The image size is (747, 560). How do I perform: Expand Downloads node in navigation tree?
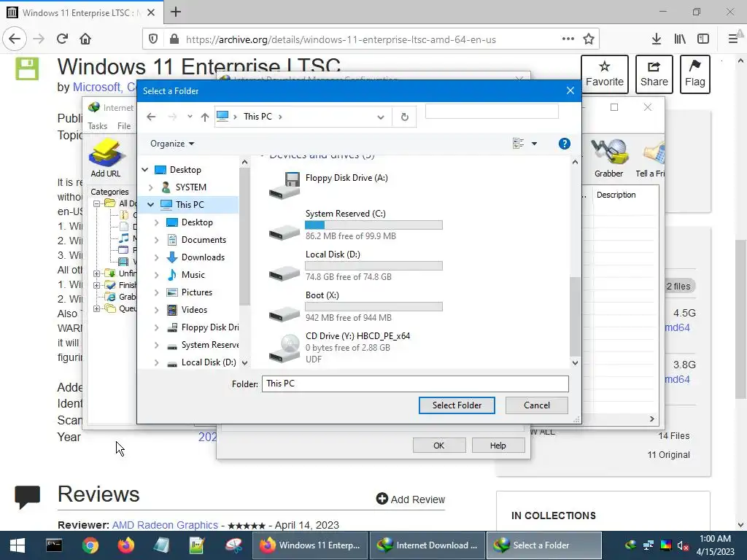(156, 257)
